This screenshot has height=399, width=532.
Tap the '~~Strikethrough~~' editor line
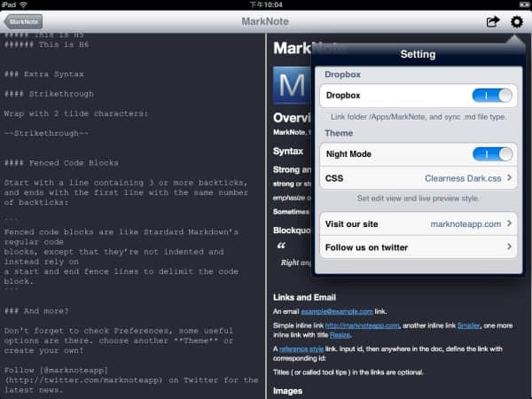tap(46, 133)
